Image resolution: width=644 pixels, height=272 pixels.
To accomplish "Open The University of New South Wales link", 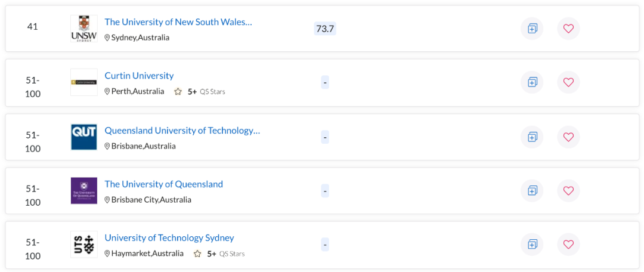I will click(x=178, y=21).
